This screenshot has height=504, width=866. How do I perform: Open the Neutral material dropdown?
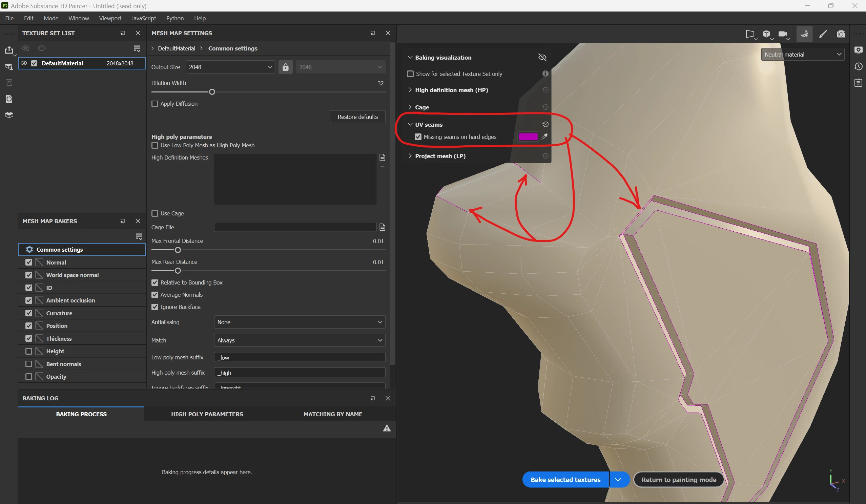point(802,54)
